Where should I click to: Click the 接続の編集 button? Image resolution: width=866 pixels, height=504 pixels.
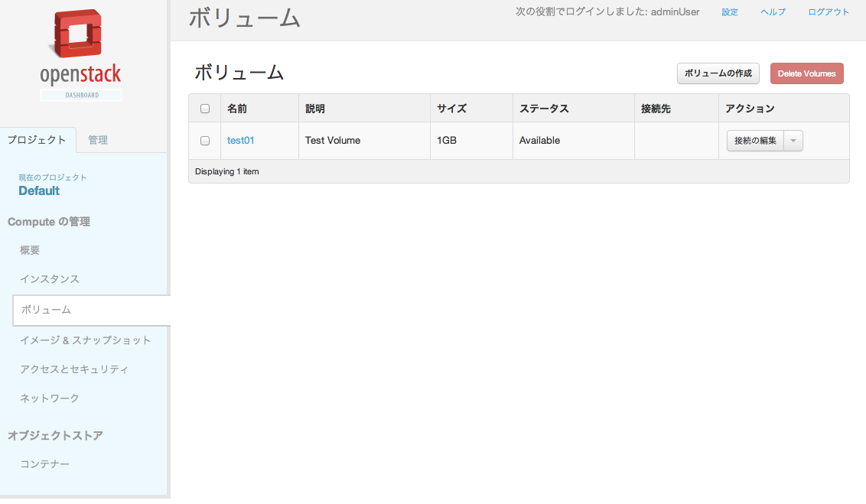click(x=755, y=141)
